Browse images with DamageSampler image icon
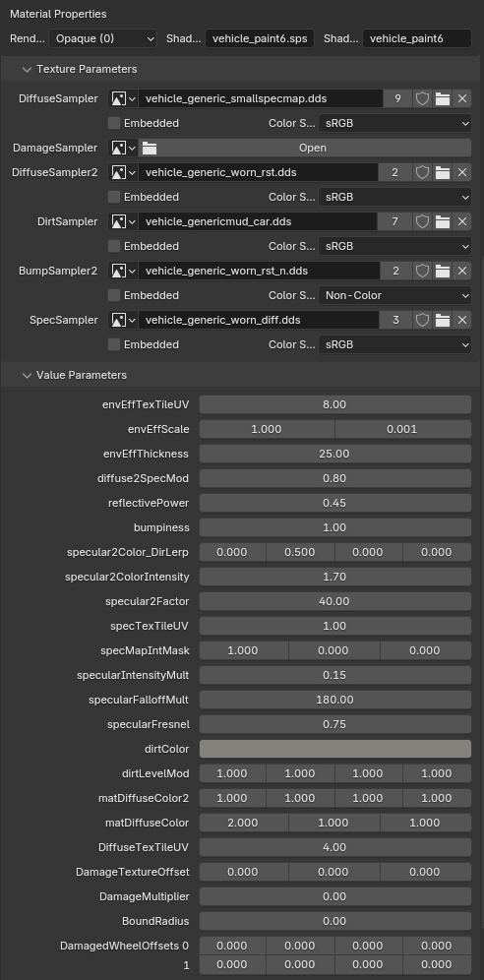Image resolution: width=484 pixels, height=980 pixels. 123,149
